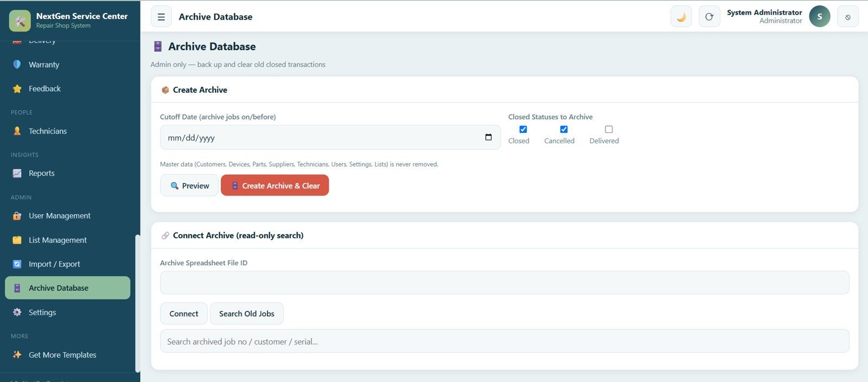This screenshot has width=868, height=382.
Task: Click the cabinet icon in page heading
Action: tap(158, 47)
